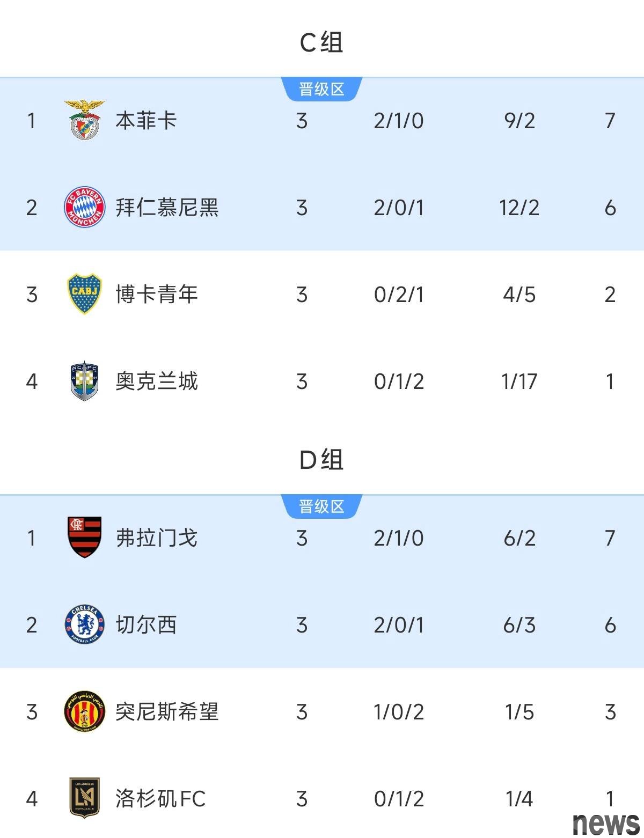Screen dimensions: 644x838
Task: Click the 1/17 goal record for 奥克兰城
Action: [519, 381]
